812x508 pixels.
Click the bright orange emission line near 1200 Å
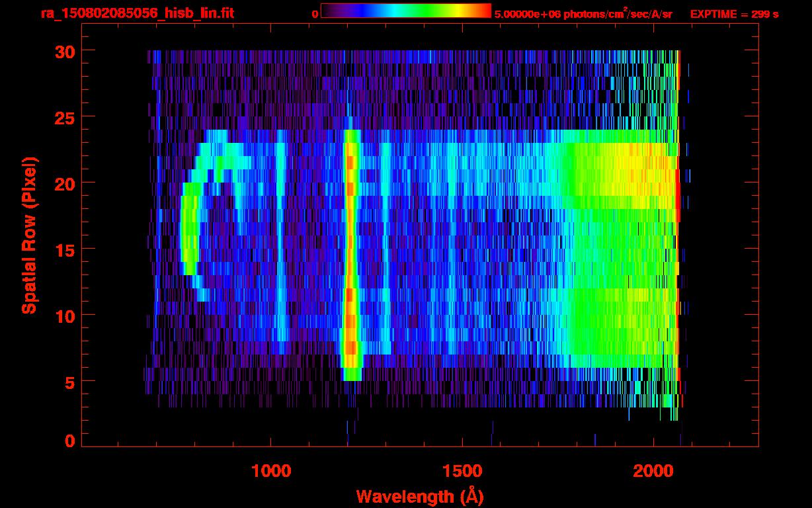(x=350, y=251)
